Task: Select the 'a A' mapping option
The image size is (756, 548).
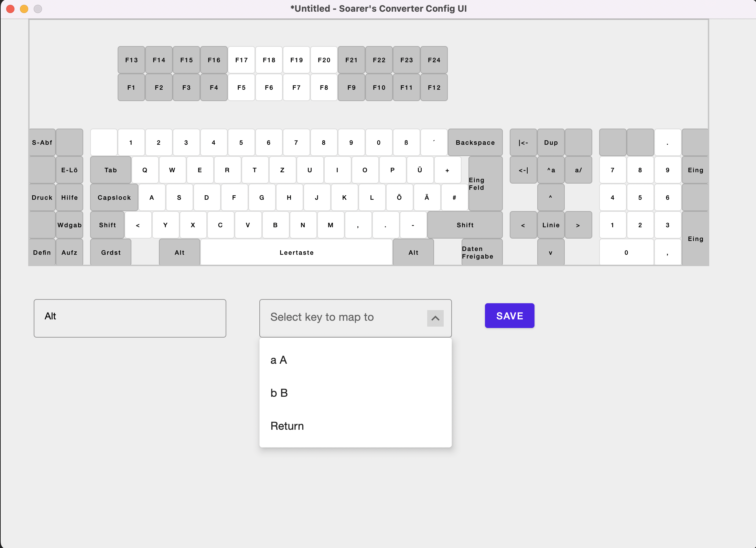Action: [279, 360]
